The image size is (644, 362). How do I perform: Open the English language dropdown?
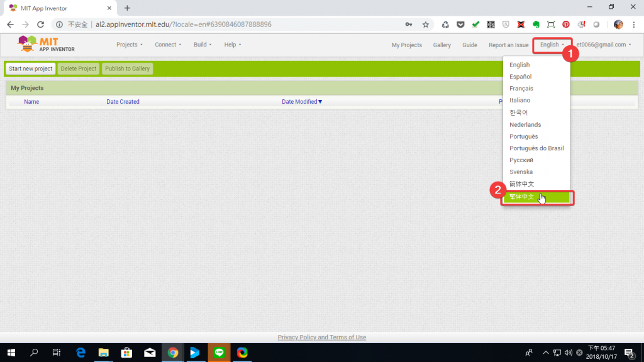[x=552, y=45]
